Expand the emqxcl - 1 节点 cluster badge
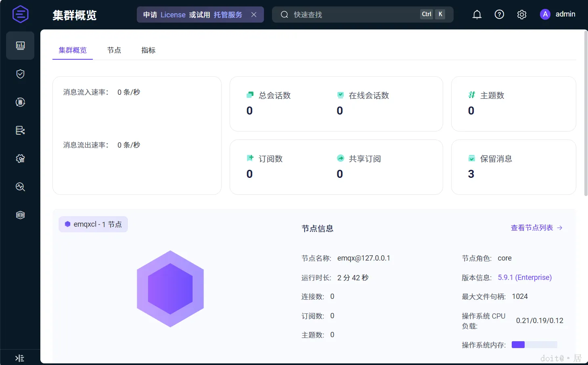The width and height of the screenshot is (588, 365). pyautogui.click(x=93, y=224)
